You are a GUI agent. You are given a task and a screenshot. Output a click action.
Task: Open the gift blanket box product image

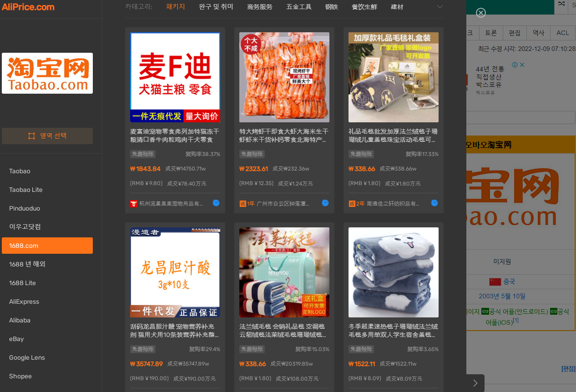pyautogui.click(x=394, y=77)
